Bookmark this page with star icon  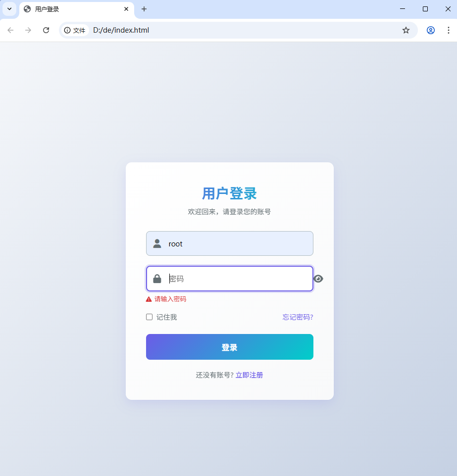pos(406,30)
